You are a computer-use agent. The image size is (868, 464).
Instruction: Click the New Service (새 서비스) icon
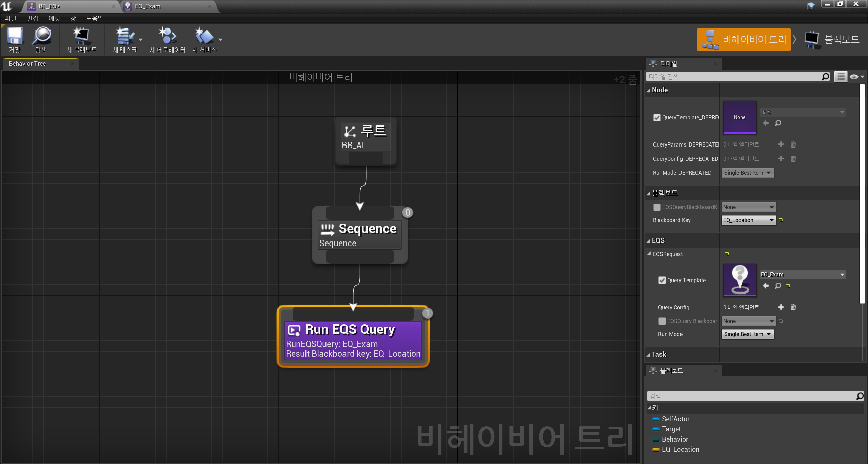point(204,36)
